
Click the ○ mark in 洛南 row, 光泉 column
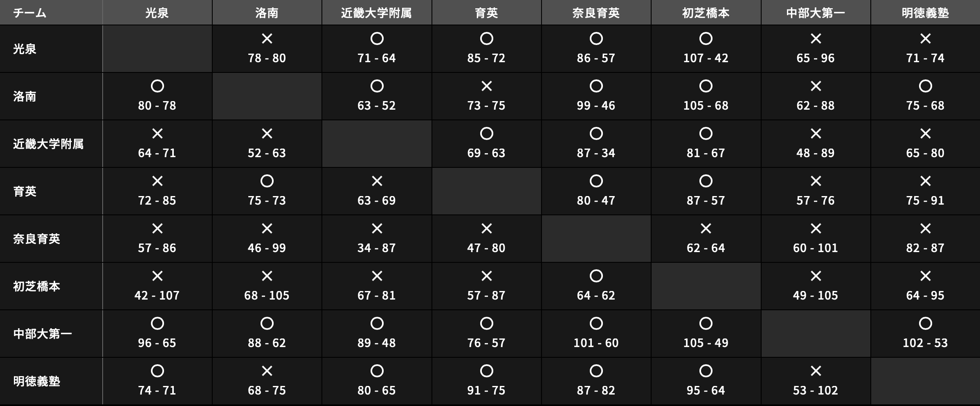coord(157,86)
